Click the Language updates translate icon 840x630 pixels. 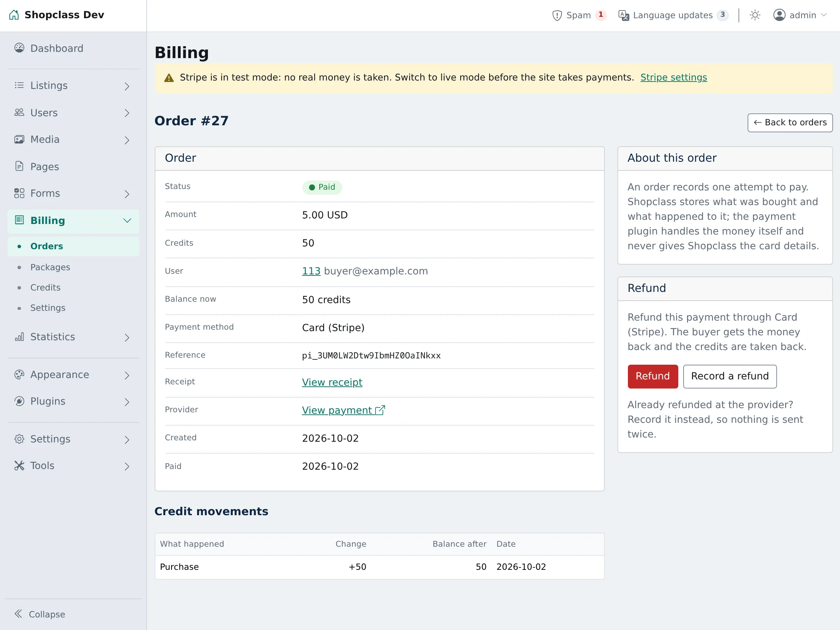coord(624,15)
